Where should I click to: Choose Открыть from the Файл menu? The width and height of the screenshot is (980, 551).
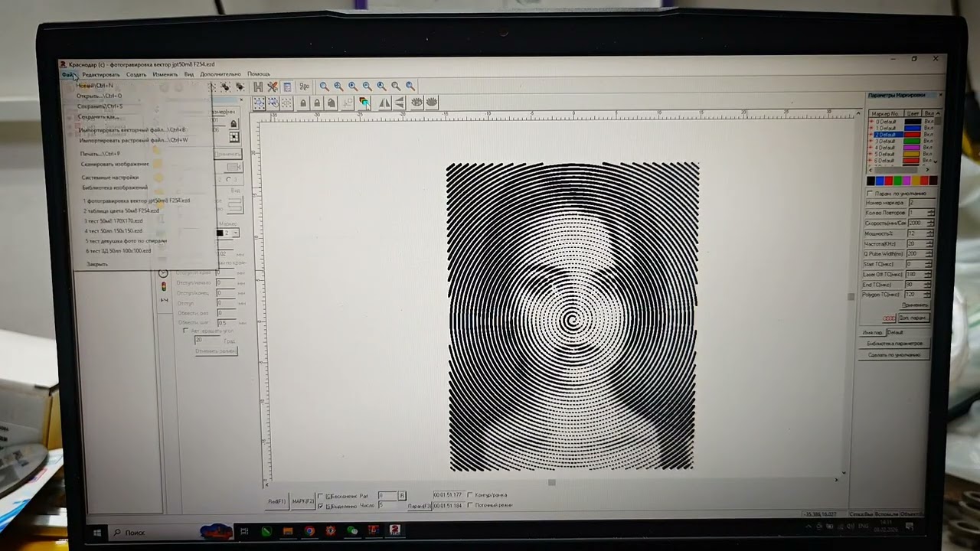(x=99, y=96)
